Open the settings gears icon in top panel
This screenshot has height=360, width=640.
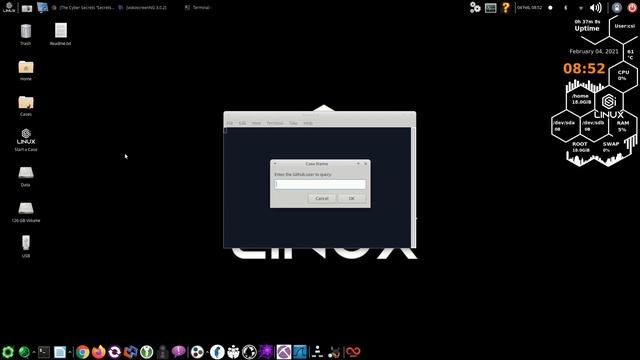pyautogui.click(x=475, y=7)
